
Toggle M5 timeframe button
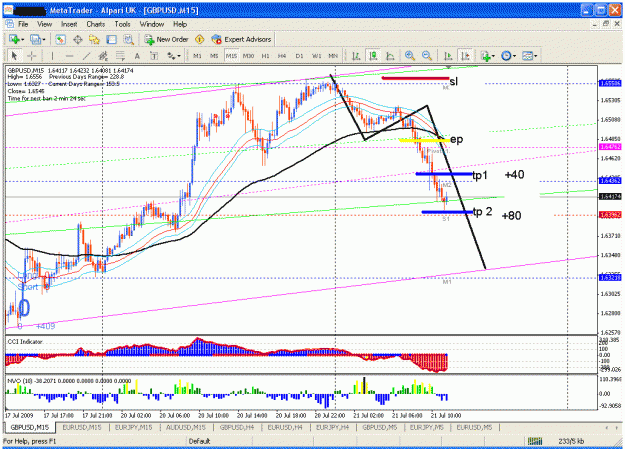[214, 56]
